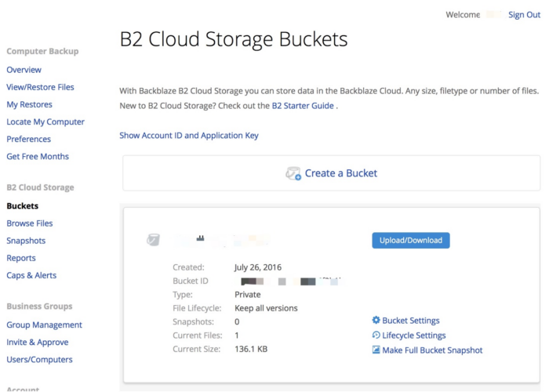Click the 136.1 KB size value
This screenshot has height=392, width=549.
pyautogui.click(x=251, y=349)
